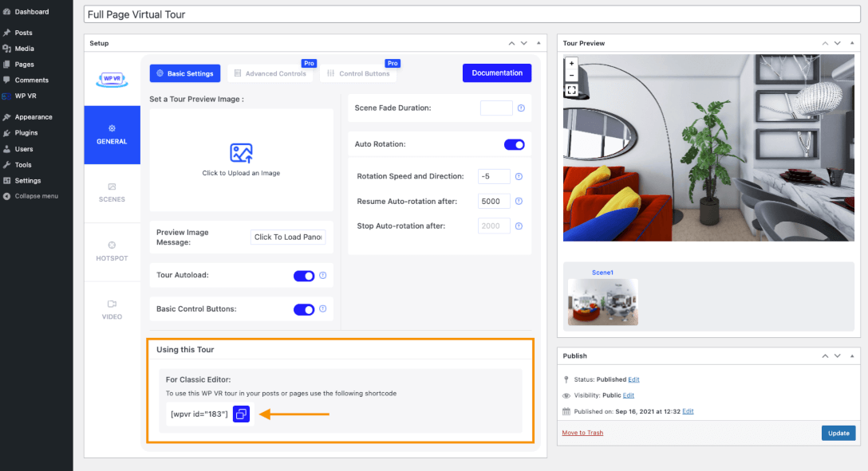Select the GENERAL side tab
The height and width of the screenshot is (471, 868).
pyautogui.click(x=112, y=135)
